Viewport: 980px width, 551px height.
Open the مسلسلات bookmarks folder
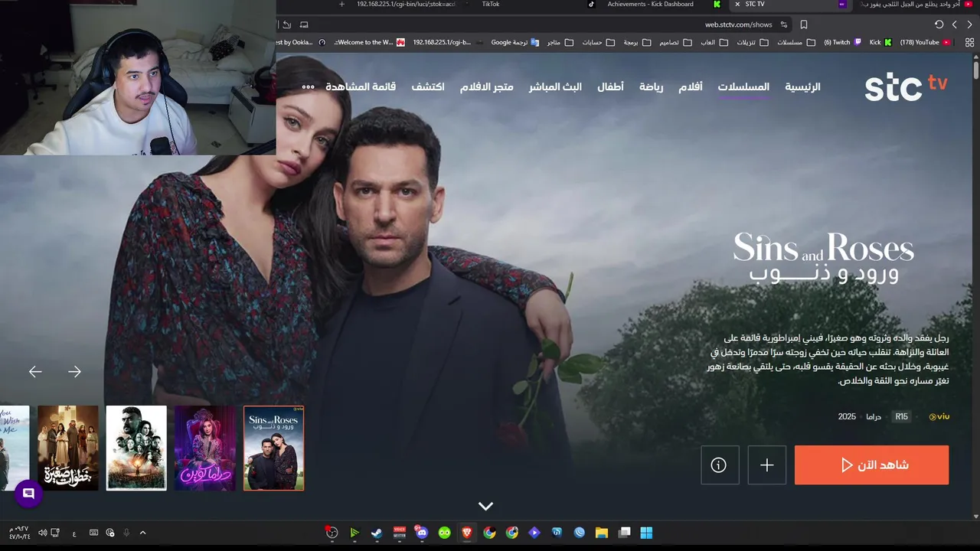795,42
